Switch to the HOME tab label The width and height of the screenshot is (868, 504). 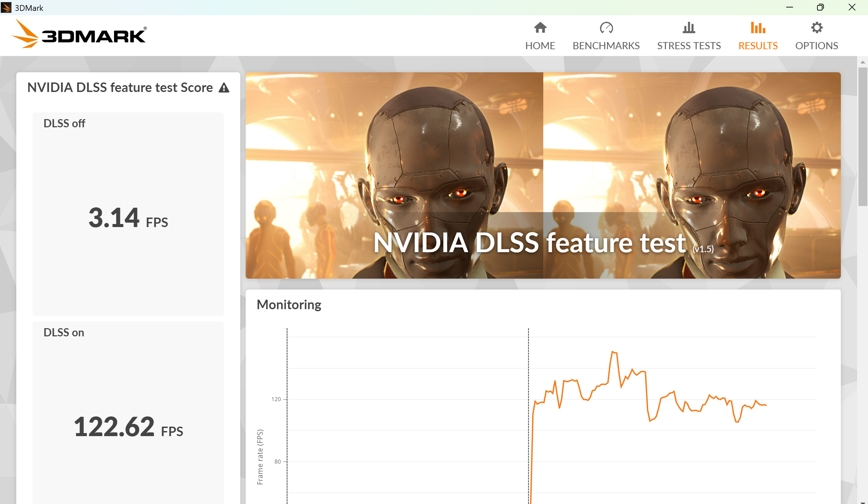coord(540,46)
